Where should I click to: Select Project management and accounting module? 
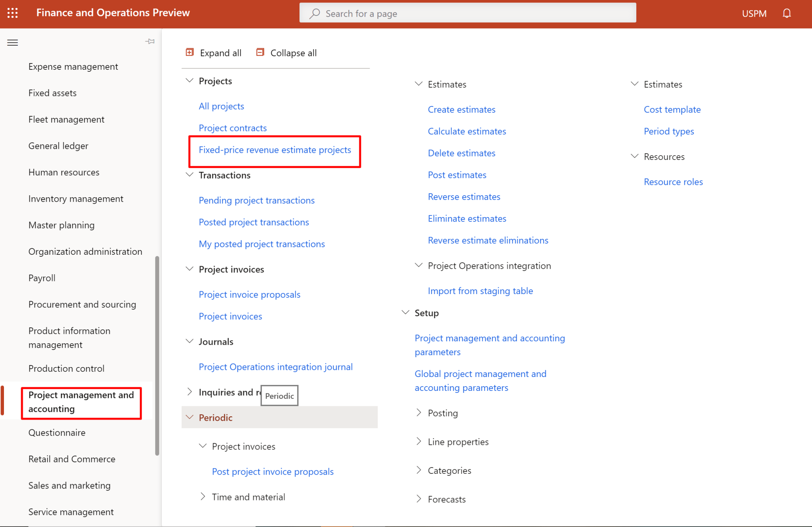(81, 402)
